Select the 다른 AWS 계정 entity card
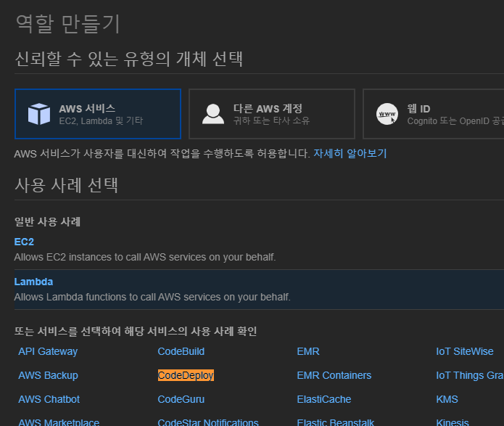The image size is (504, 426). coord(272,114)
